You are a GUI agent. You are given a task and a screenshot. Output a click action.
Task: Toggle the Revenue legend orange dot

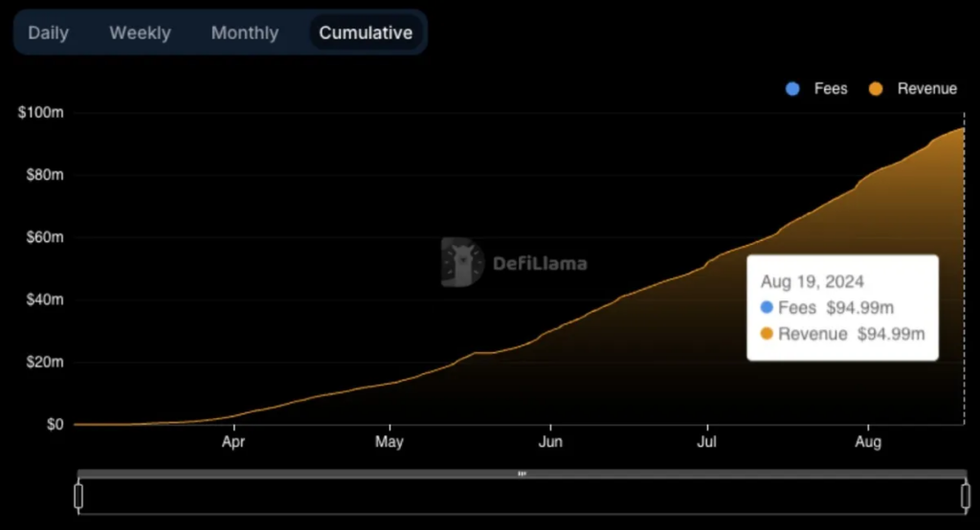tap(876, 89)
